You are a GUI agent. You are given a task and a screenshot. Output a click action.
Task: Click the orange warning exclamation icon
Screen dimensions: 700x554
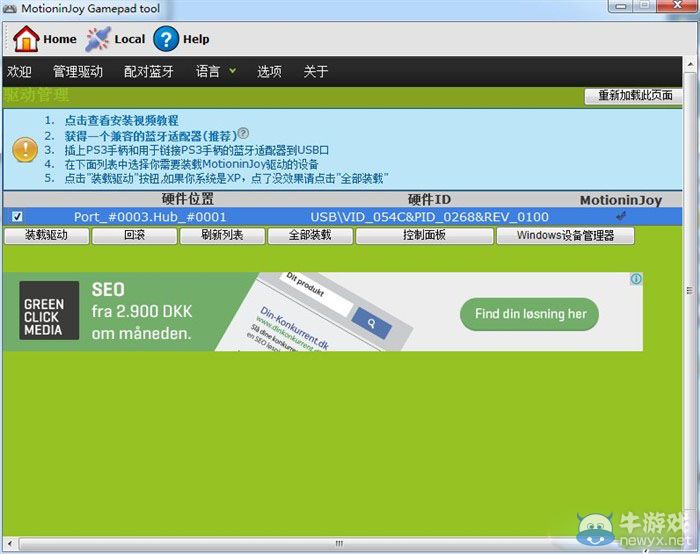pos(25,150)
